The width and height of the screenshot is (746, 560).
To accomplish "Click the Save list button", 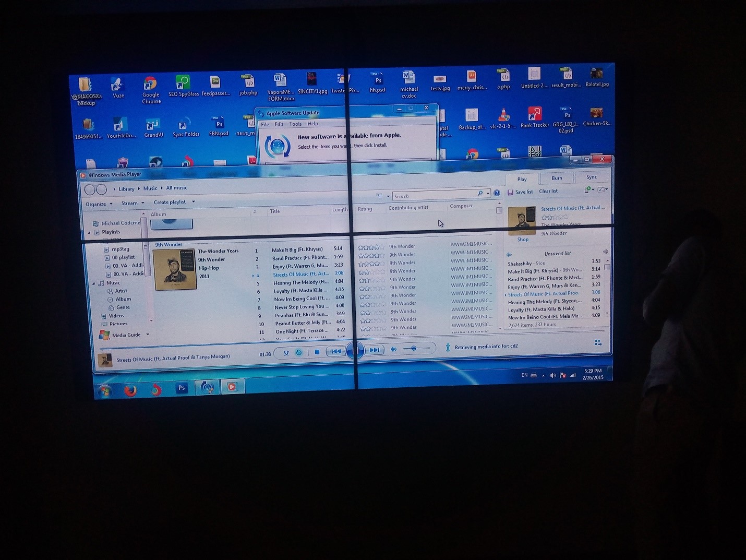I will [520, 192].
